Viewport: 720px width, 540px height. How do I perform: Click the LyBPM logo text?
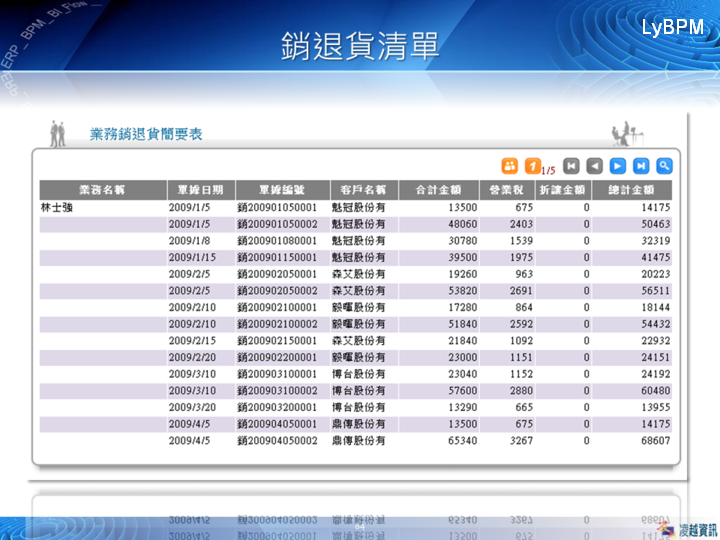pos(672,28)
